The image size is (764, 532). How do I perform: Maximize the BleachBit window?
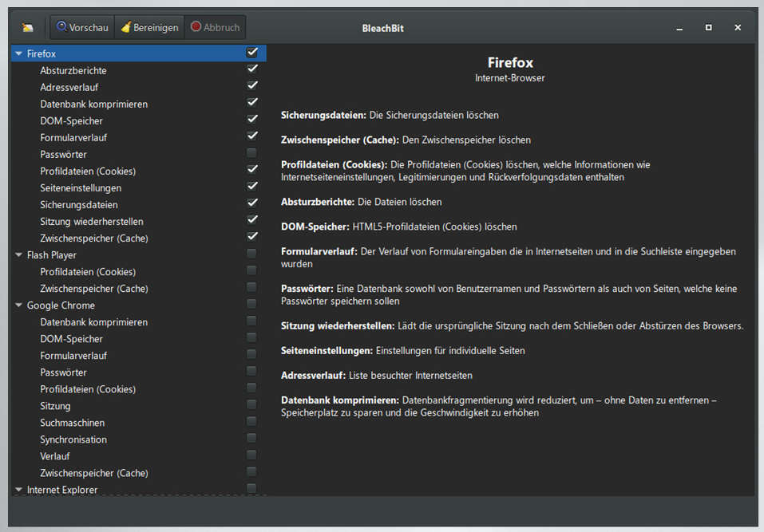pos(708,28)
